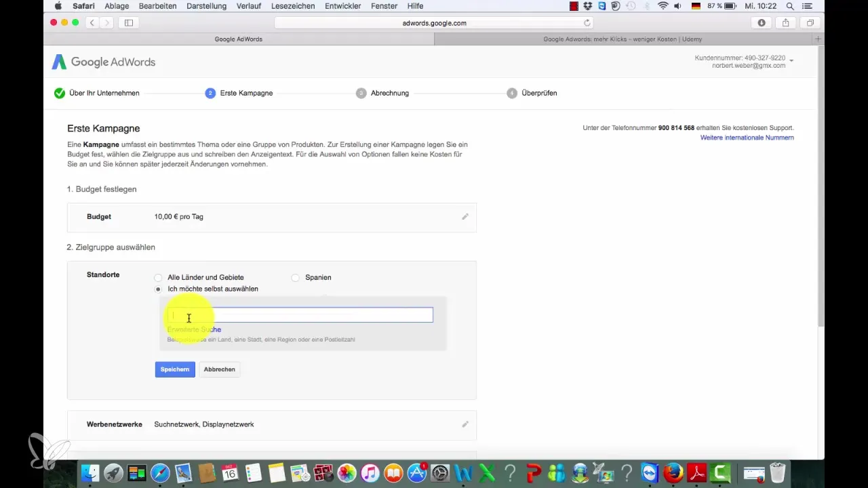Click 'Suchnetzwerk, Displaynetzwerk' text
Image resolution: width=868 pixels, height=488 pixels.
pyautogui.click(x=204, y=424)
